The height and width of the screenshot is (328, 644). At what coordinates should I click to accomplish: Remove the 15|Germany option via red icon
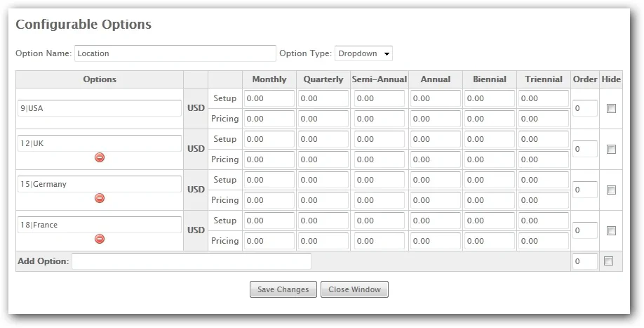point(100,198)
